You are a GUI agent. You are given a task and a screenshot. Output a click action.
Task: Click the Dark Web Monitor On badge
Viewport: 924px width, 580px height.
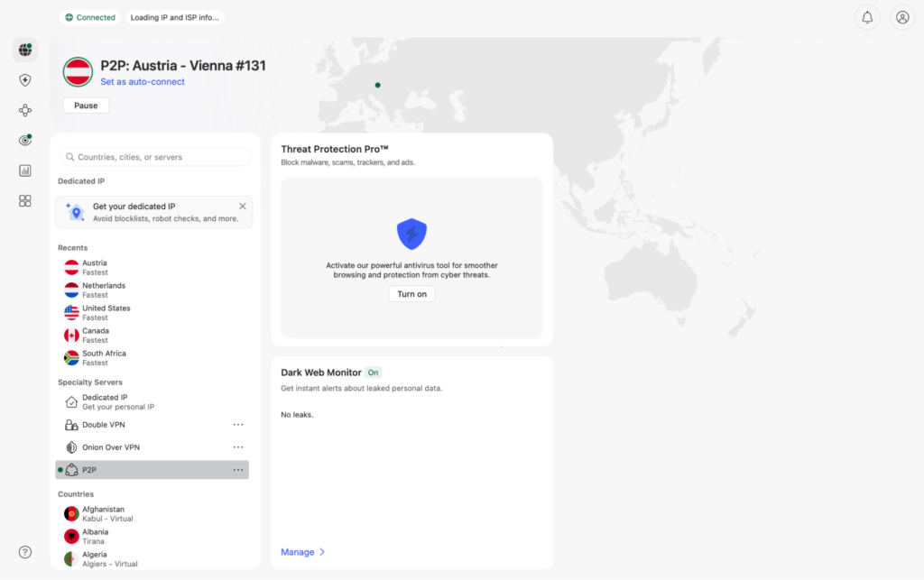373,373
